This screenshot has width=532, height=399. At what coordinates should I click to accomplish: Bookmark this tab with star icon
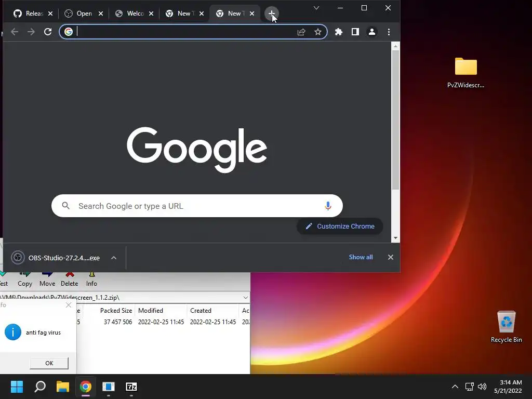318,32
